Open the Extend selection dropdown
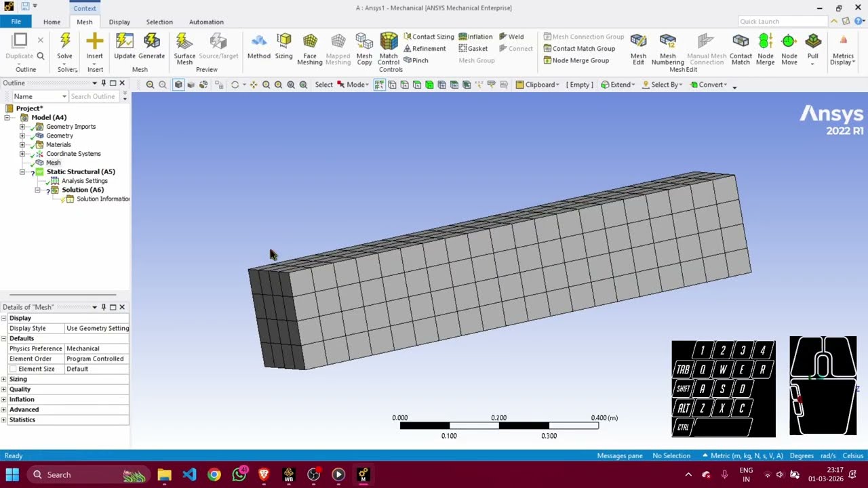 tap(618, 85)
